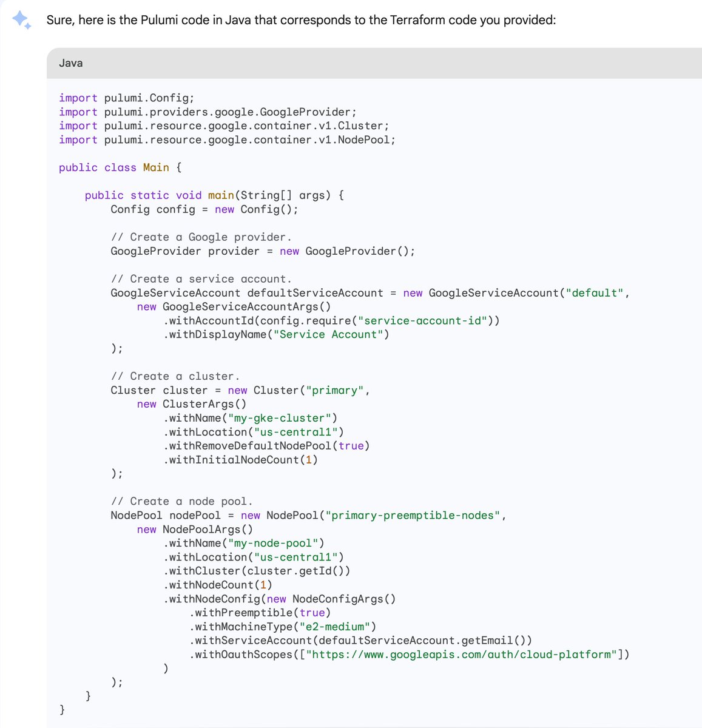This screenshot has height=728, width=702.
Task: Click the withDisplayName "Service Account" line
Action: coord(276,335)
